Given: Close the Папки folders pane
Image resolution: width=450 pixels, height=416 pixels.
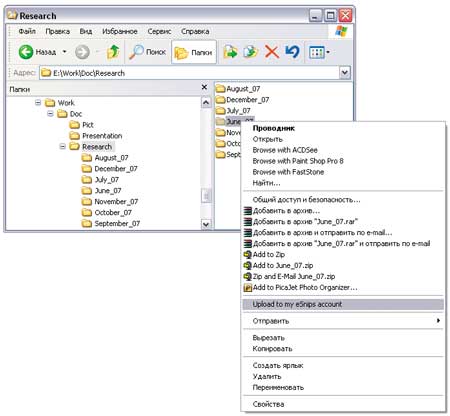Looking at the screenshot, I should click(x=205, y=87).
